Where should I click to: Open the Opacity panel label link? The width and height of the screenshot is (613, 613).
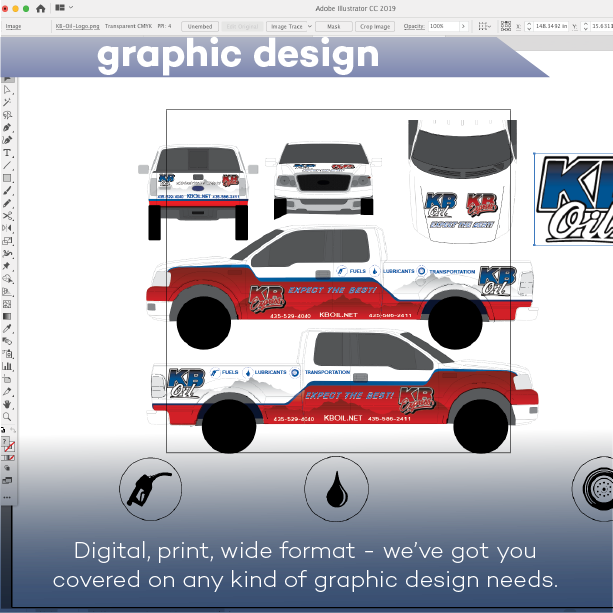[414, 26]
